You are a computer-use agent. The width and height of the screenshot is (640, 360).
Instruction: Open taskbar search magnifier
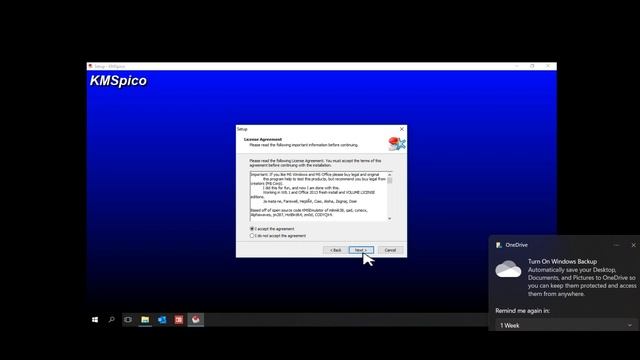[x=111, y=320]
